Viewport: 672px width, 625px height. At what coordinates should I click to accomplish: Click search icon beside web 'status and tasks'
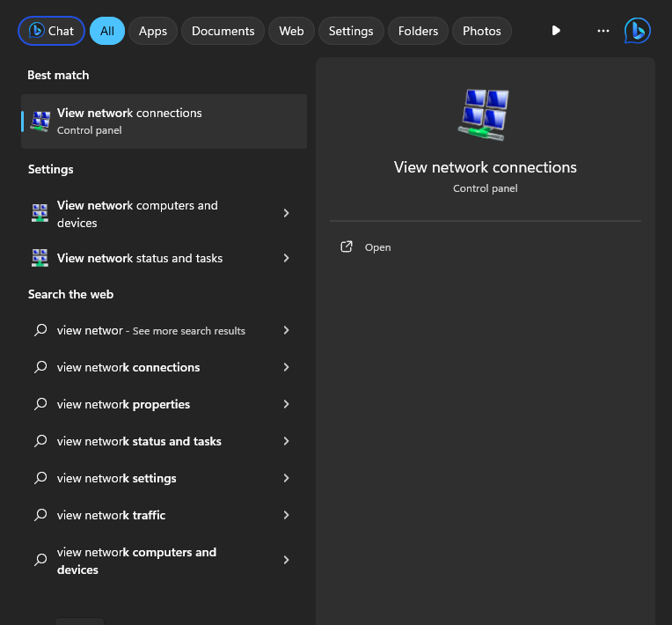click(40, 440)
